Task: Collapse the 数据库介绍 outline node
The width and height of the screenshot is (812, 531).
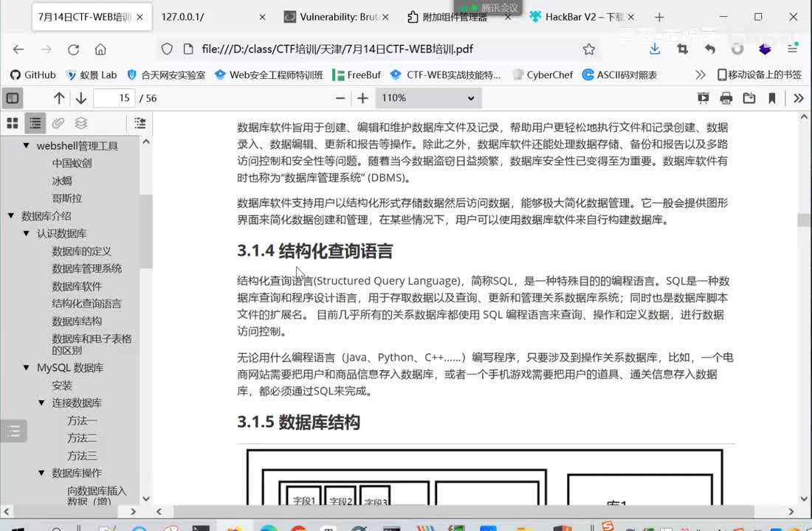Action: (x=11, y=216)
